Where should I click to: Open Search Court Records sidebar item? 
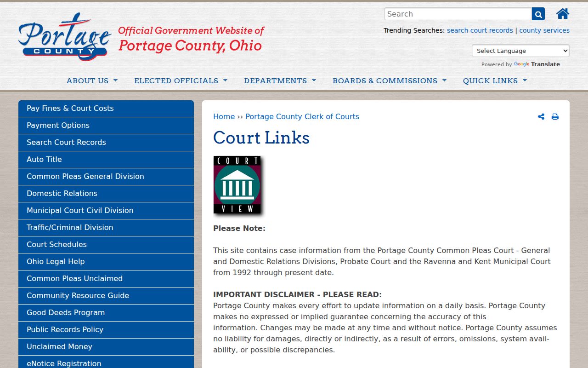(106, 143)
